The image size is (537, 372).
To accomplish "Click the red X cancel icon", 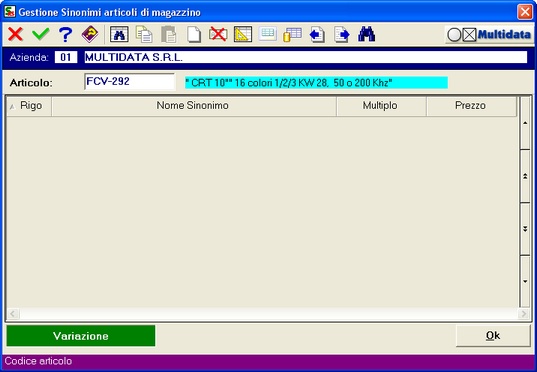I will [15, 34].
